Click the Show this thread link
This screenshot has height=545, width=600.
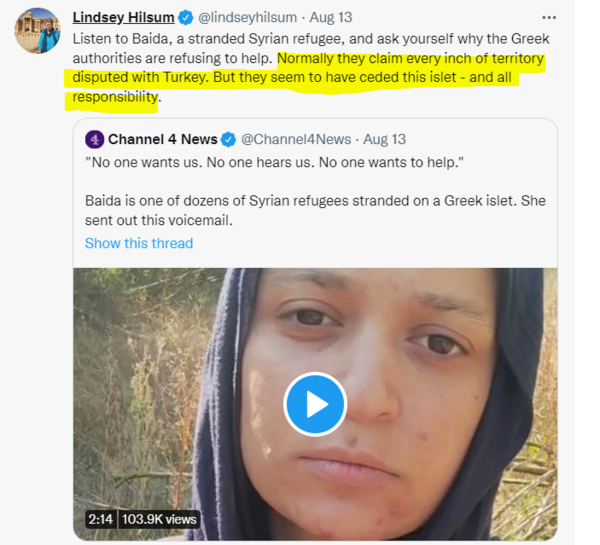[139, 243]
